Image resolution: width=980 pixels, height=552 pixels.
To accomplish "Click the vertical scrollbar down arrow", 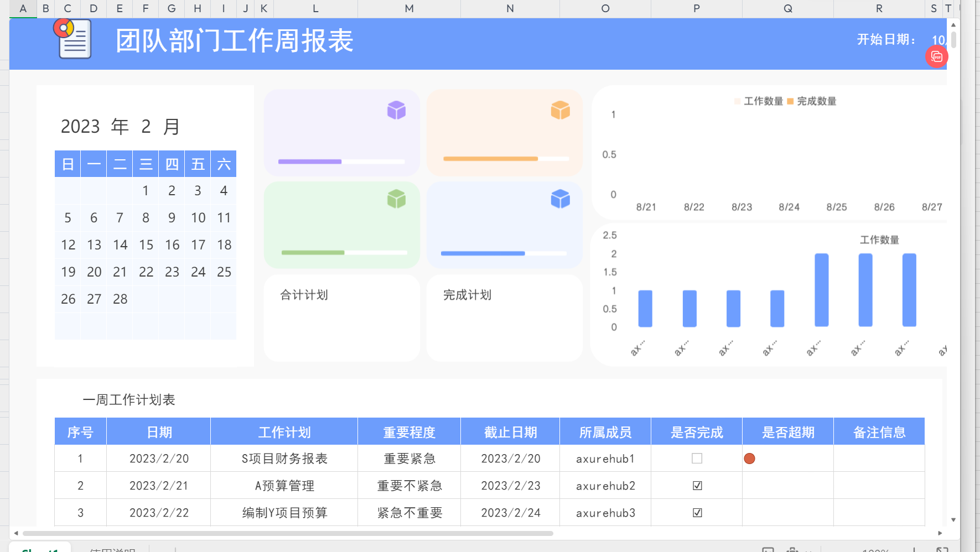I will click(953, 519).
